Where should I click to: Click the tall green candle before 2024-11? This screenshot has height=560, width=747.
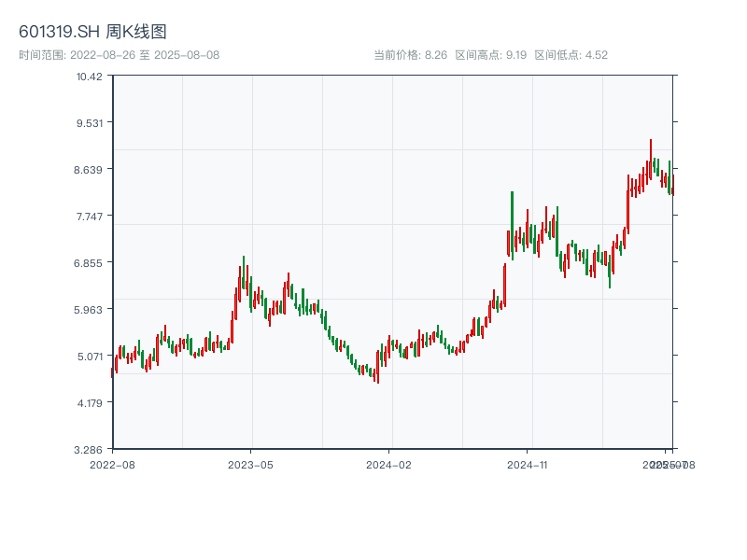coord(512,219)
